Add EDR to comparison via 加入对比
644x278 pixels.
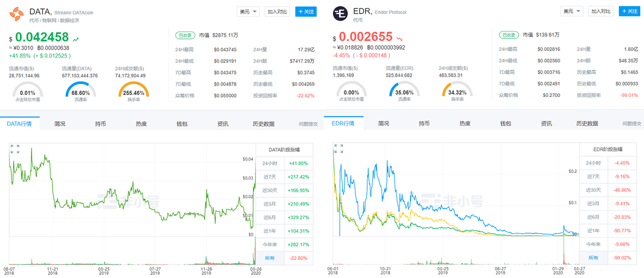[601, 11]
